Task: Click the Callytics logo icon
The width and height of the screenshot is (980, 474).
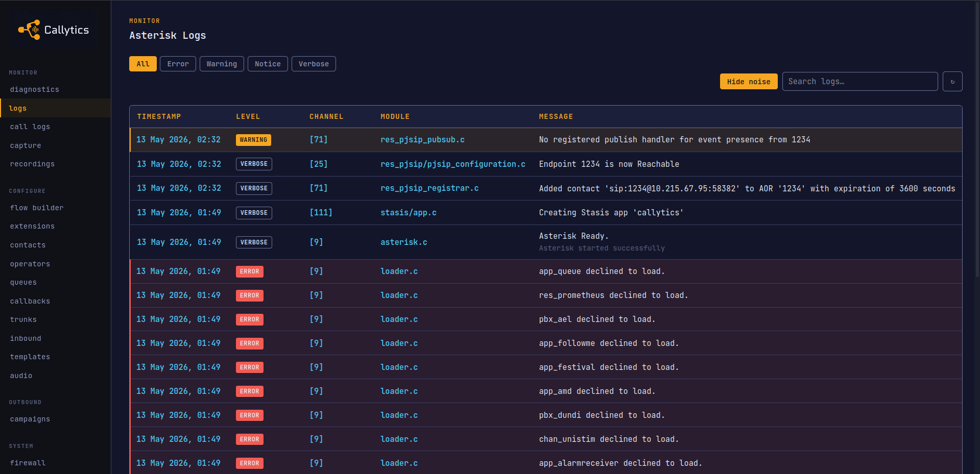Action: click(x=29, y=30)
